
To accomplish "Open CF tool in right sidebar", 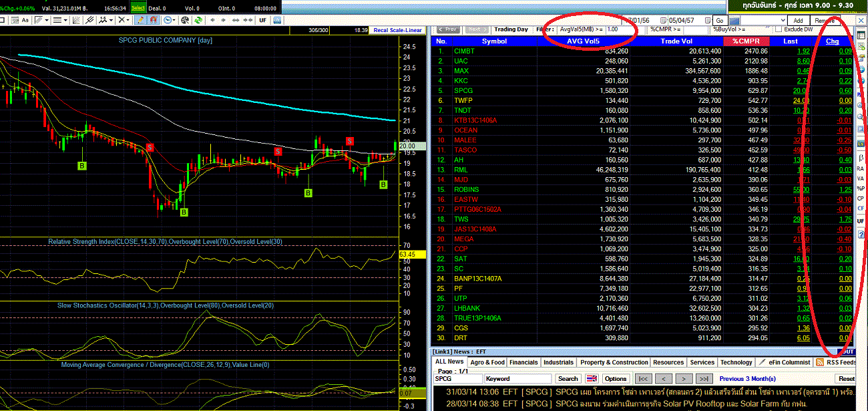I will [861, 209].
